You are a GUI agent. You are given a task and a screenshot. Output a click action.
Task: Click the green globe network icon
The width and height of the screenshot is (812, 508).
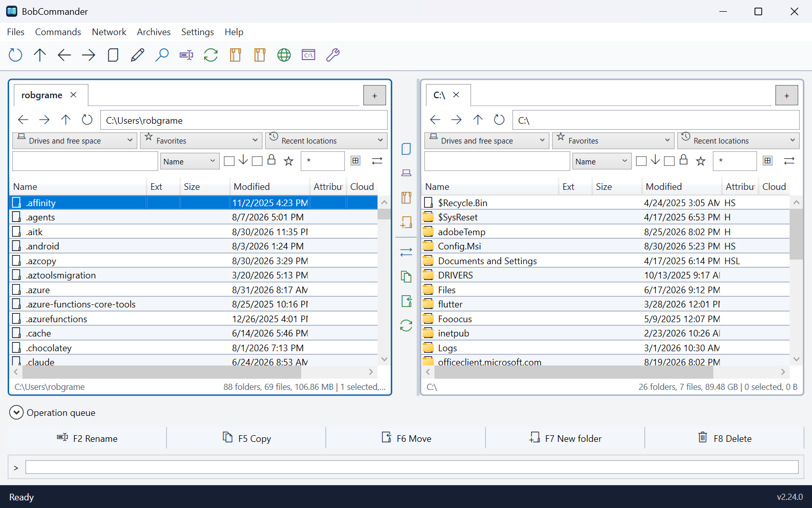[284, 55]
